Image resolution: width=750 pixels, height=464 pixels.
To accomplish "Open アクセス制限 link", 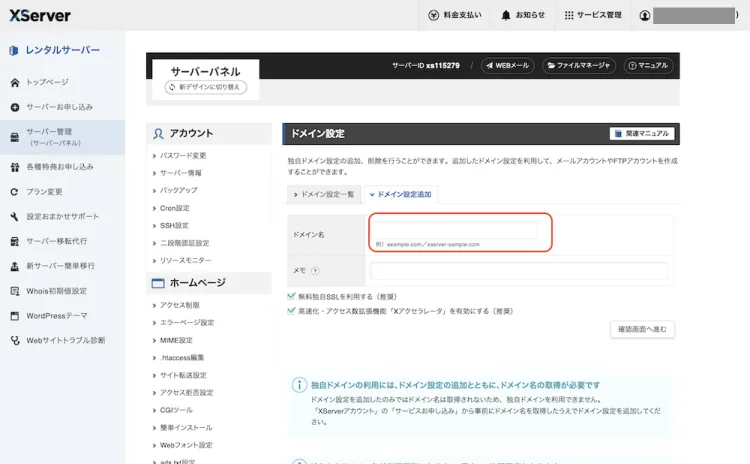I will (x=179, y=305).
